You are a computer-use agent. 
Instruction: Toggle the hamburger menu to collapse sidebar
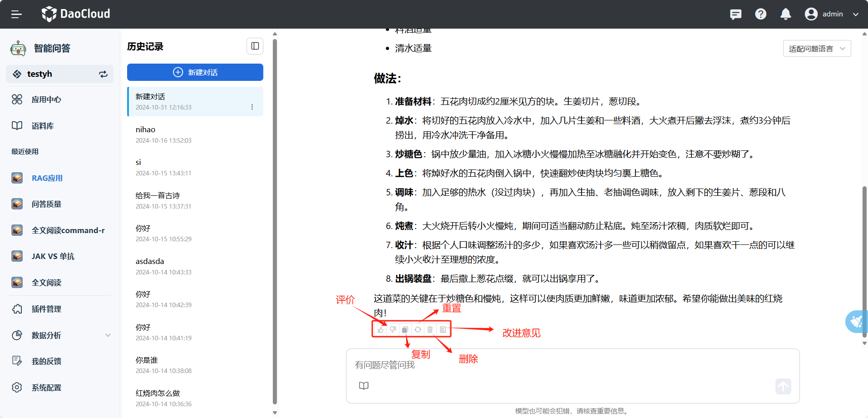click(16, 14)
